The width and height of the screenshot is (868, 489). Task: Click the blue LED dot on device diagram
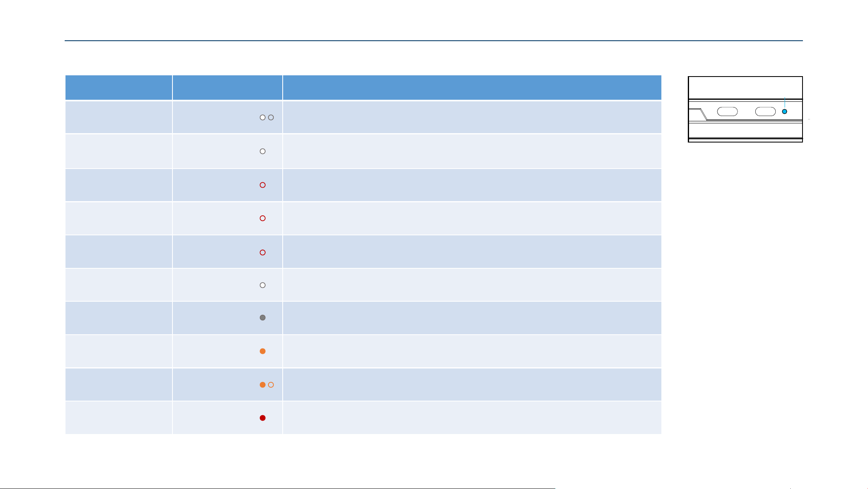pos(785,112)
